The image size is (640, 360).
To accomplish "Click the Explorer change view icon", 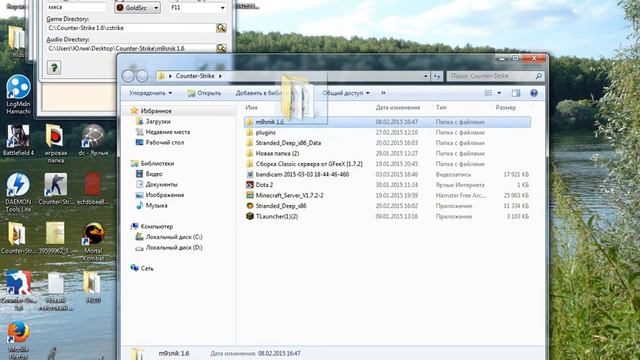I will [488, 93].
